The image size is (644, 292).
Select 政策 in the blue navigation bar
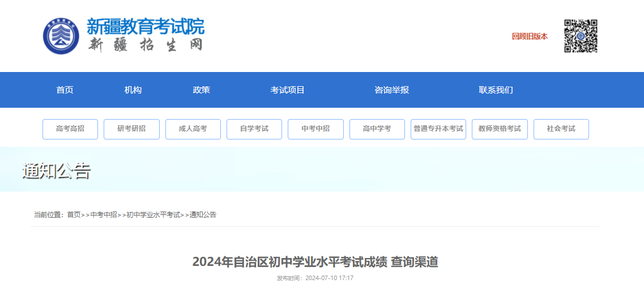(x=202, y=90)
